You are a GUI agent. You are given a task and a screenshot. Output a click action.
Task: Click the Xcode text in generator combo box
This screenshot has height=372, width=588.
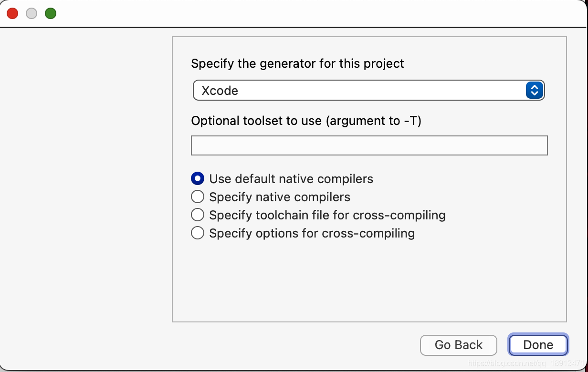220,91
